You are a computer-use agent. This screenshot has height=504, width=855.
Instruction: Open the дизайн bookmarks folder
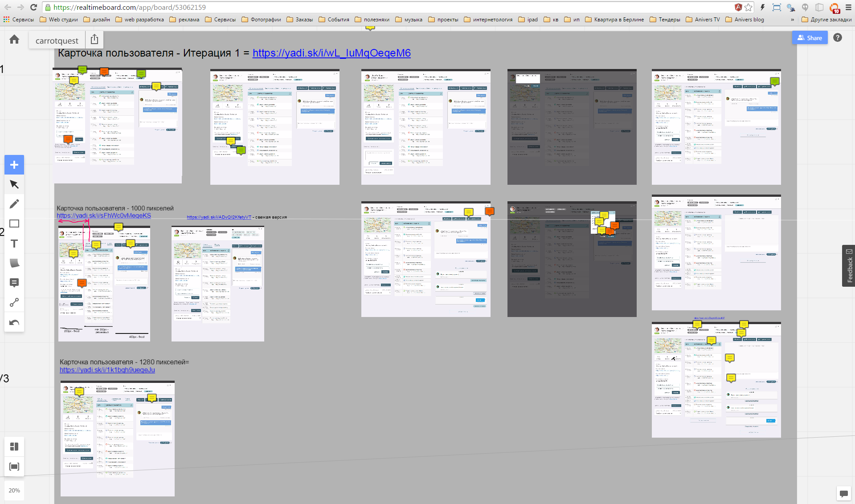97,20
